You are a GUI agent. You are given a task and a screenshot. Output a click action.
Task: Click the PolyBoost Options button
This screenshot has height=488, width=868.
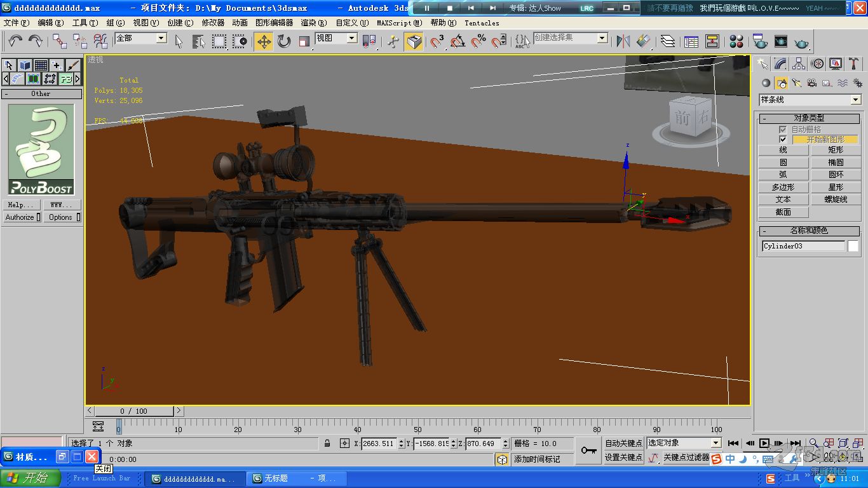point(62,217)
